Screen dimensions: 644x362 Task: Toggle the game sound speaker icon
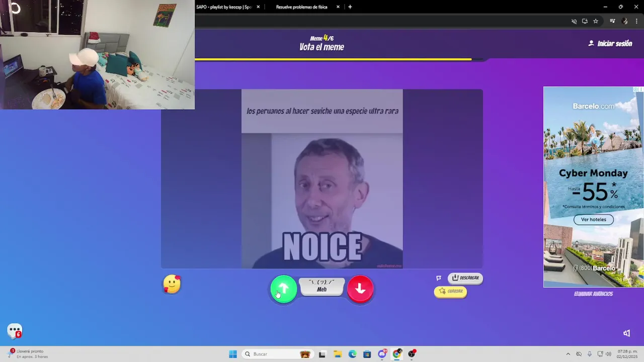pyautogui.click(x=627, y=333)
